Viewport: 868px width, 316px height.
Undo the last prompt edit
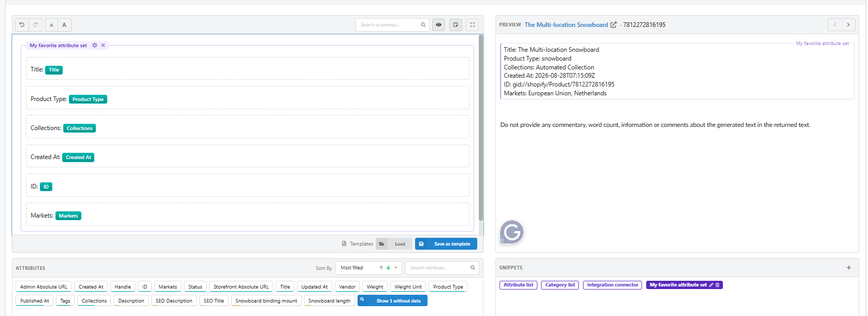[22, 25]
